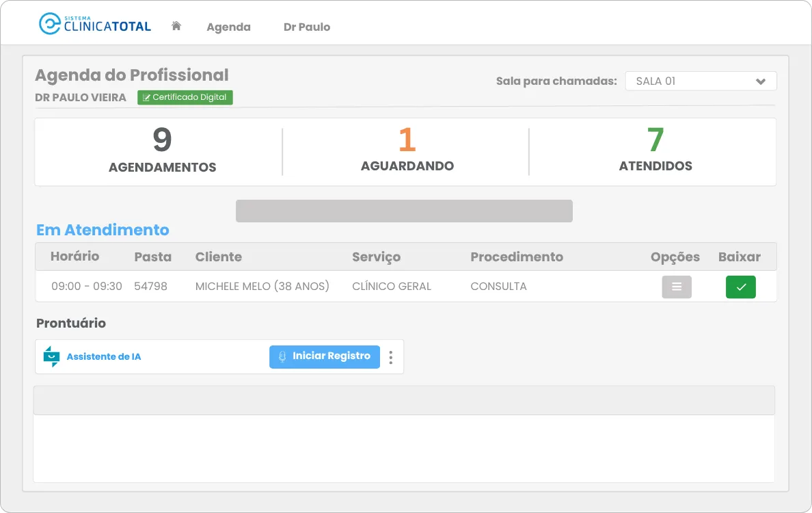Click the dropdown chevron next to SALA 01
Screen dimensions: 812x513
tap(760, 81)
